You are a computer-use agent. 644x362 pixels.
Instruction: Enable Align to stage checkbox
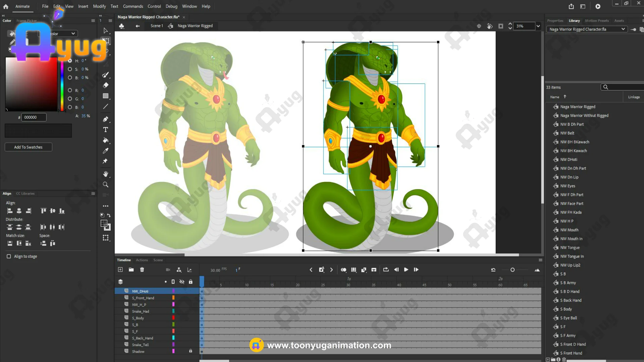click(x=9, y=256)
